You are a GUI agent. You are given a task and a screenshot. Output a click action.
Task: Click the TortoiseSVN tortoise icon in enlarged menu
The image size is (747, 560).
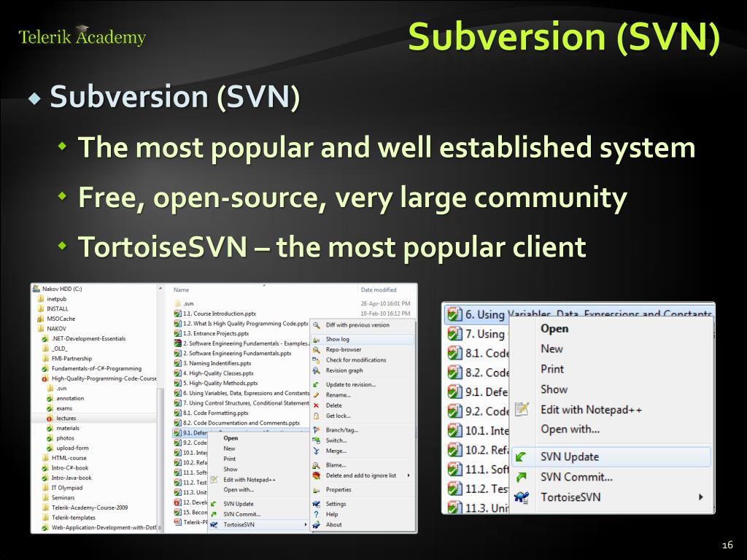click(x=522, y=497)
